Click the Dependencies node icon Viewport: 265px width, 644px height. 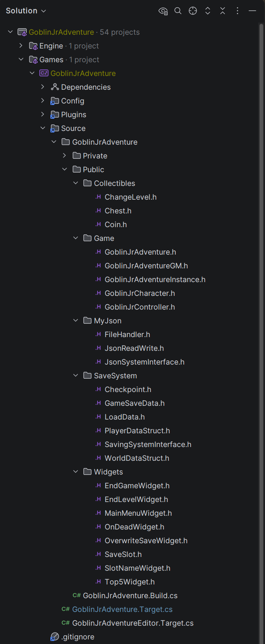[x=55, y=87]
